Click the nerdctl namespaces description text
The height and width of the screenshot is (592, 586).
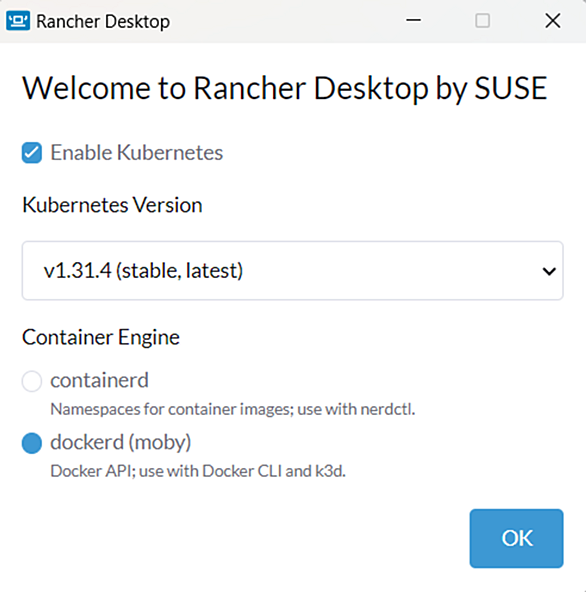click(233, 409)
